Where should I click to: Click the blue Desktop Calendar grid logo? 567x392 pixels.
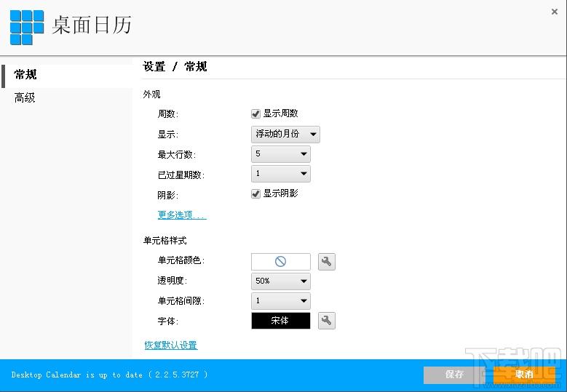coord(27,28)
